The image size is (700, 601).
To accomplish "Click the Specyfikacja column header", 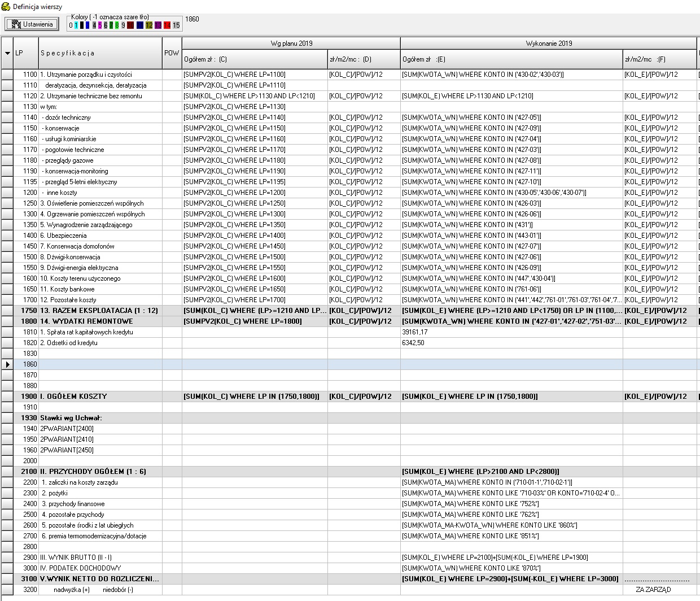I will tap(100, 53).
